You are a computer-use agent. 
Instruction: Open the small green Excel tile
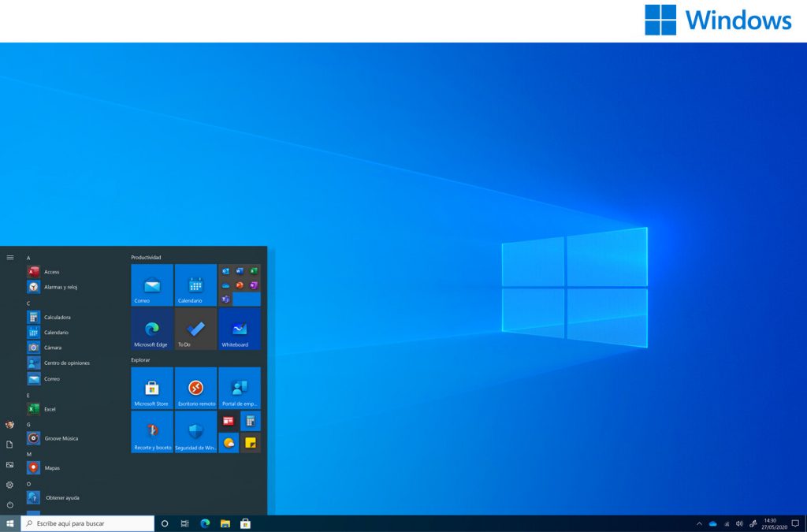click(254, 270)
